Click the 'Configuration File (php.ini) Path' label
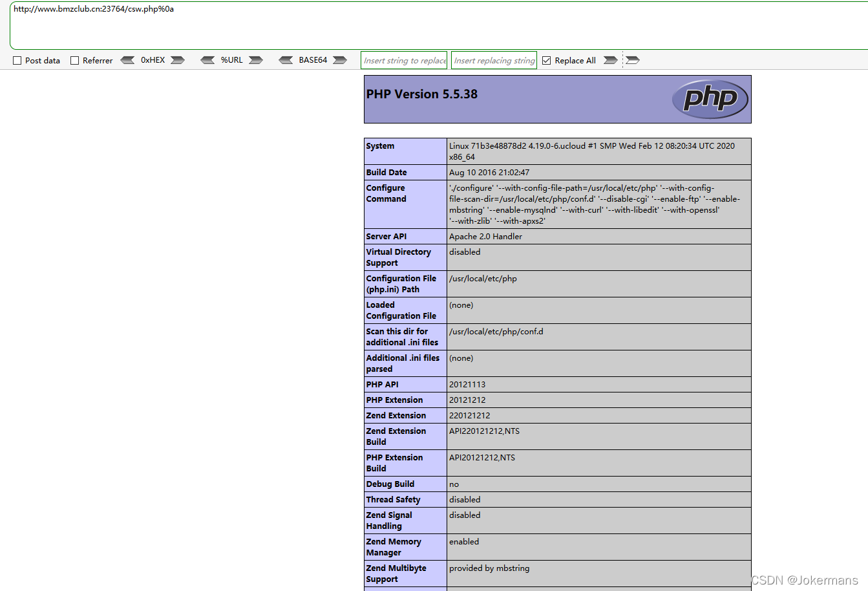The image size is (868, 591). pos(401,284)
